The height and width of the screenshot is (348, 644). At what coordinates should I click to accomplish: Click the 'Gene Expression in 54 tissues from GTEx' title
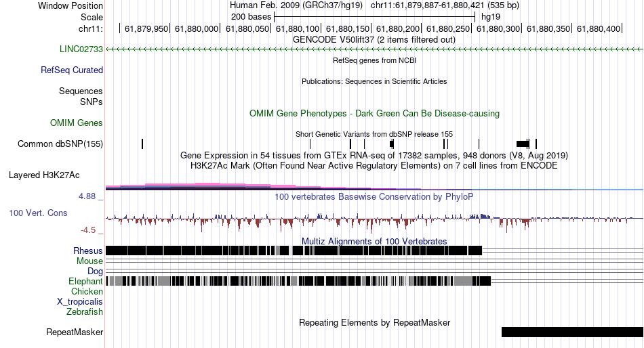(374, 156)
